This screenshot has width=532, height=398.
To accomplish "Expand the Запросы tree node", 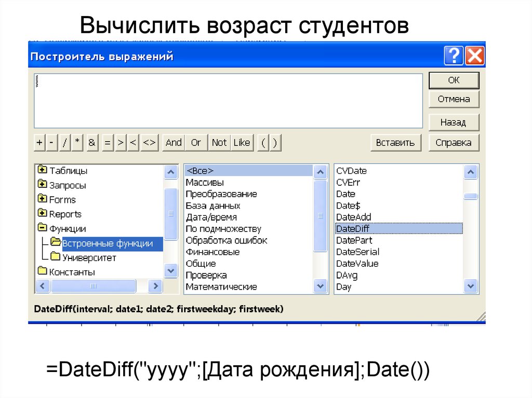I will 42,185.
